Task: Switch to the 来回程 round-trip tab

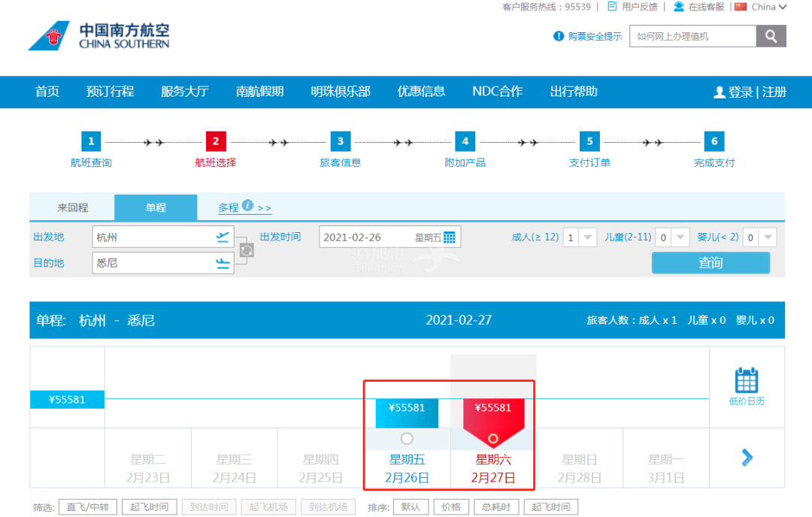Action: pyautogui.click(x=73, y=208)
